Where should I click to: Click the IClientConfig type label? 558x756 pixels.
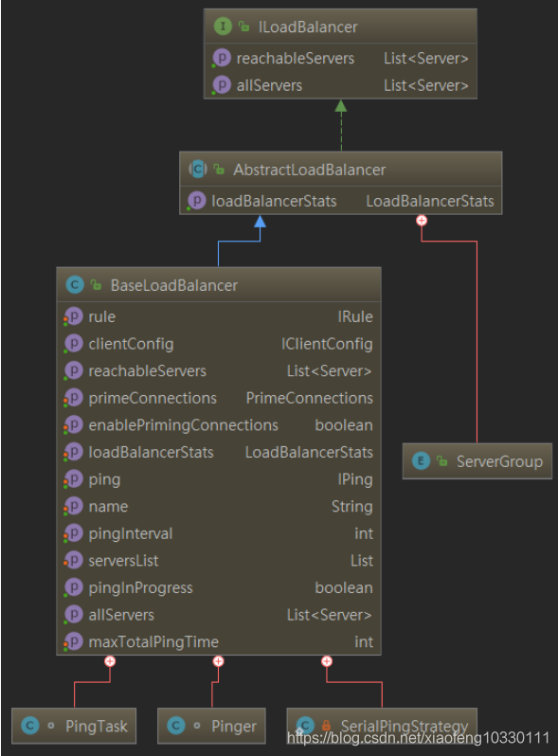[x=327, y=344]
